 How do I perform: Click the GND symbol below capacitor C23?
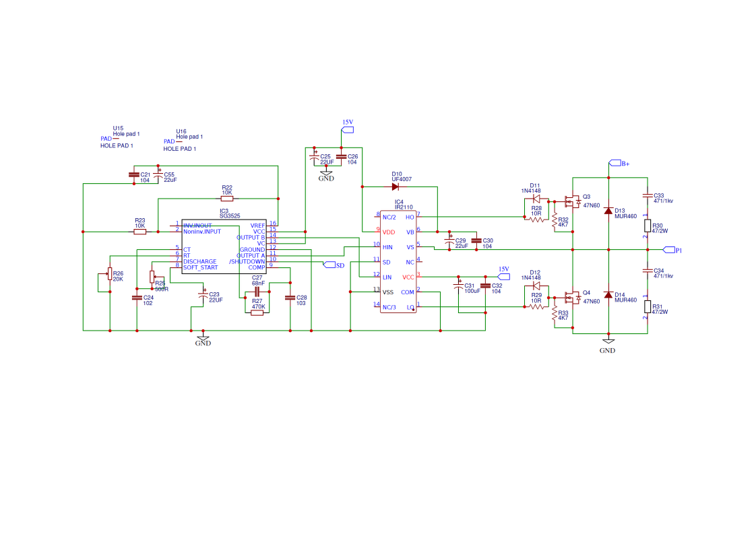203,339
